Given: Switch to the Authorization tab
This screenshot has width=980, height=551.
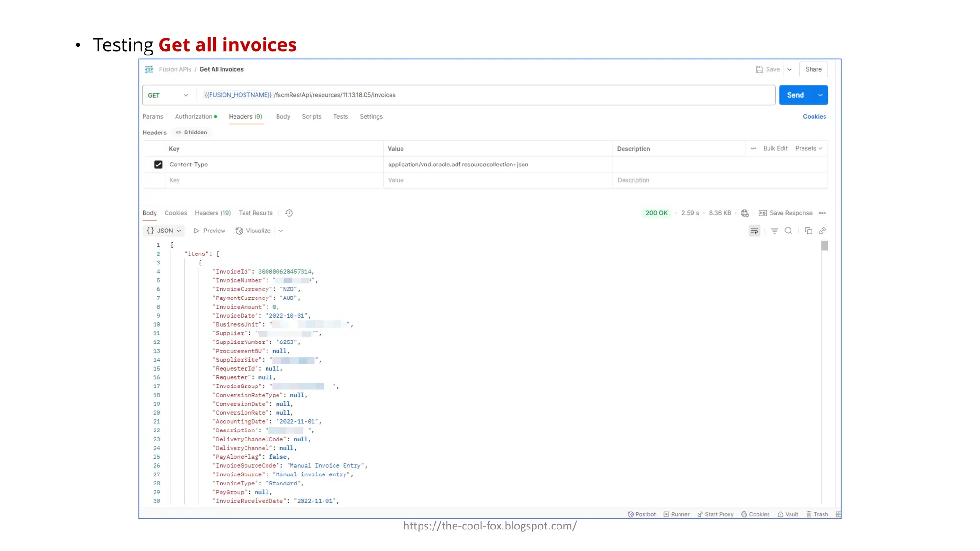Looking at the screenshot, I should click(196, 117).
